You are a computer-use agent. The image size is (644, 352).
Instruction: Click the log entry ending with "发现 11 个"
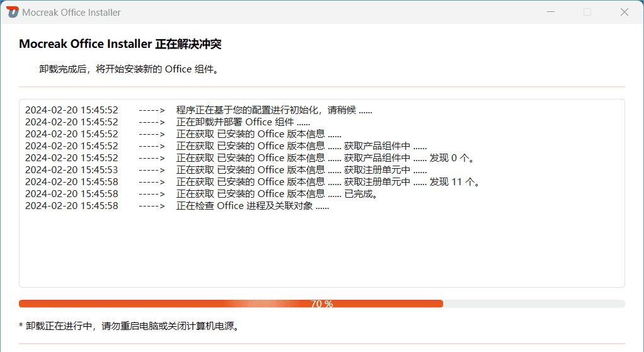tap(328, 182)
